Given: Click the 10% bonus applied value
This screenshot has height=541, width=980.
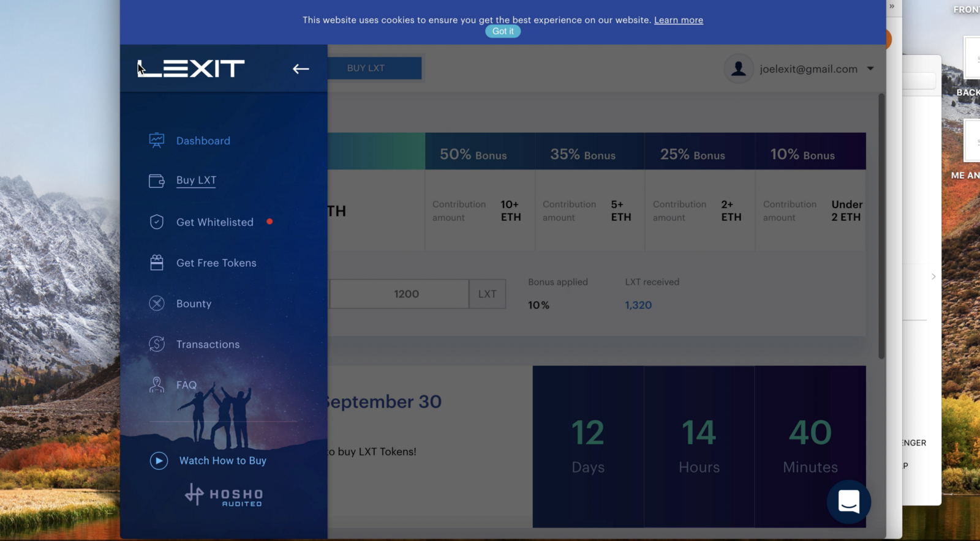Looking at the screenshot, I should point(538,305).
